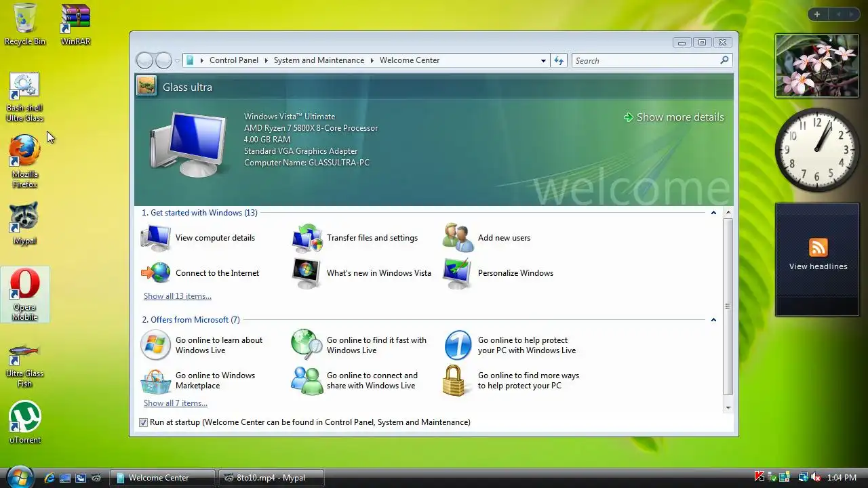This screenshot has height=488, width=868.
Task: Click Show Desktop in Quick Launch
Action: [x=65, y=478]
